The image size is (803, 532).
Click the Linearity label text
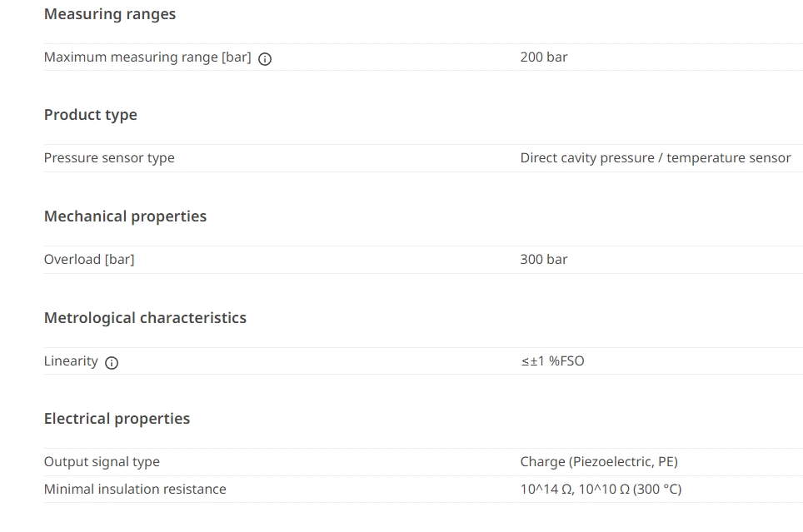click(x=71, y=361)
